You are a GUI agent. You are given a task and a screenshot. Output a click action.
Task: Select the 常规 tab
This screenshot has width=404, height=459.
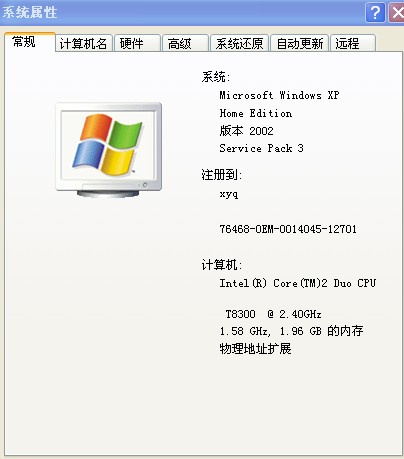coord(30,42)
